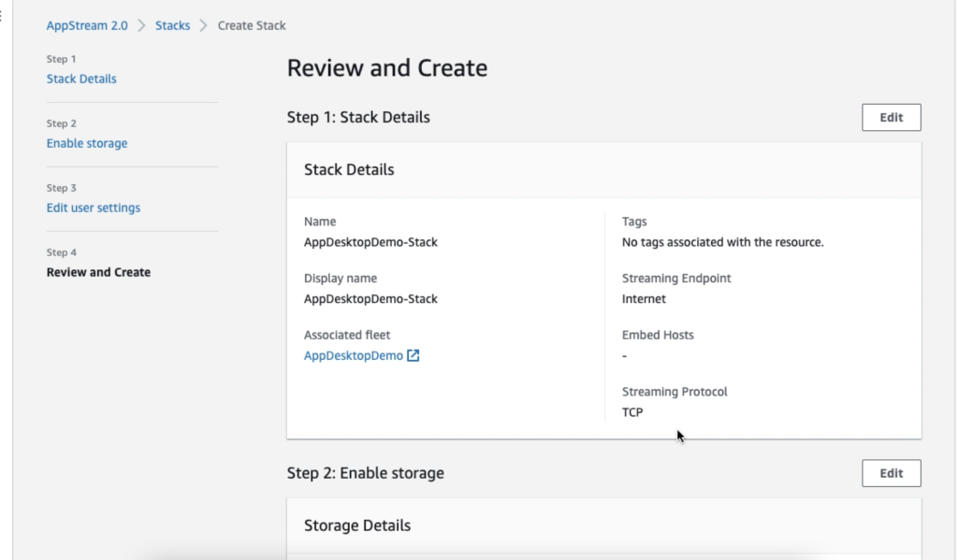Select the Review and Create step in sidebar
This screenshot has height=560, width=958.
tap(98, 272)
